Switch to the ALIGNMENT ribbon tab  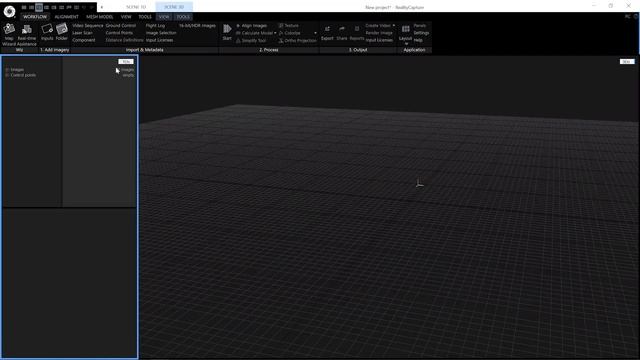[67, 17]
